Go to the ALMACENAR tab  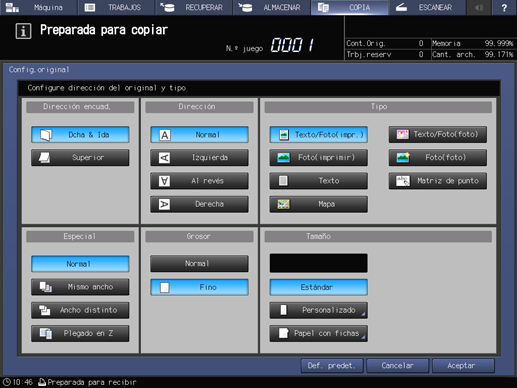tap(272, 7)
